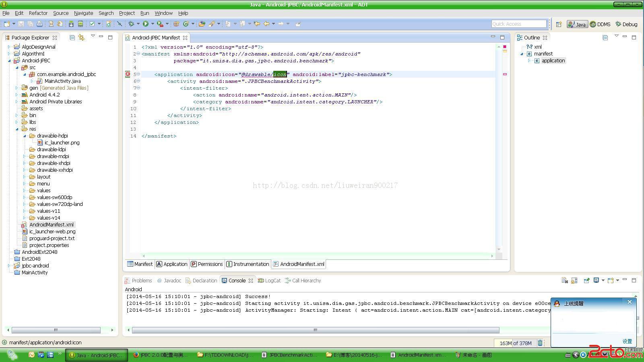Screen dimensions: 644x362
Task: Toggle Link with Editor in Package Explorer
Action: coord(81,37)
